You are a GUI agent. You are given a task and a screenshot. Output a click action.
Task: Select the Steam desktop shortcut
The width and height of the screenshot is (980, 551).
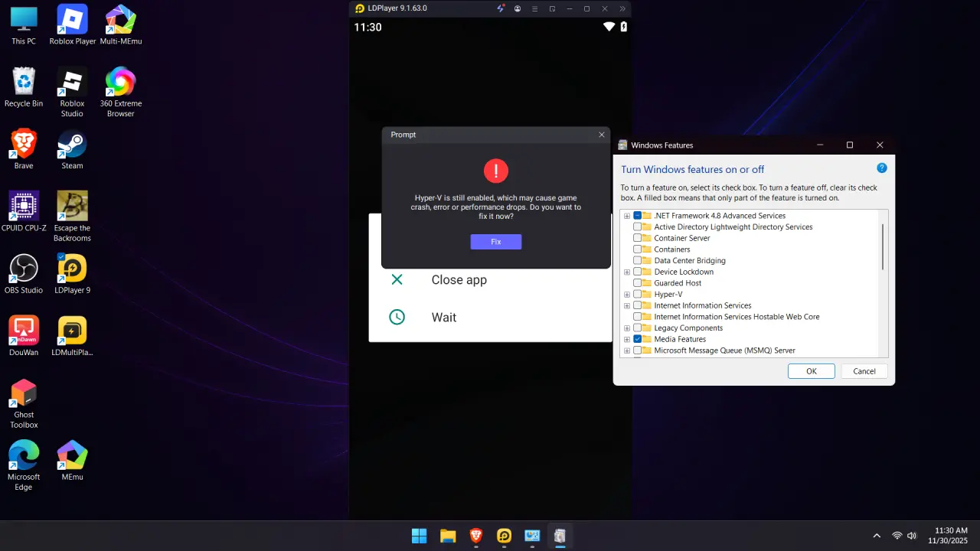(72, 149)
